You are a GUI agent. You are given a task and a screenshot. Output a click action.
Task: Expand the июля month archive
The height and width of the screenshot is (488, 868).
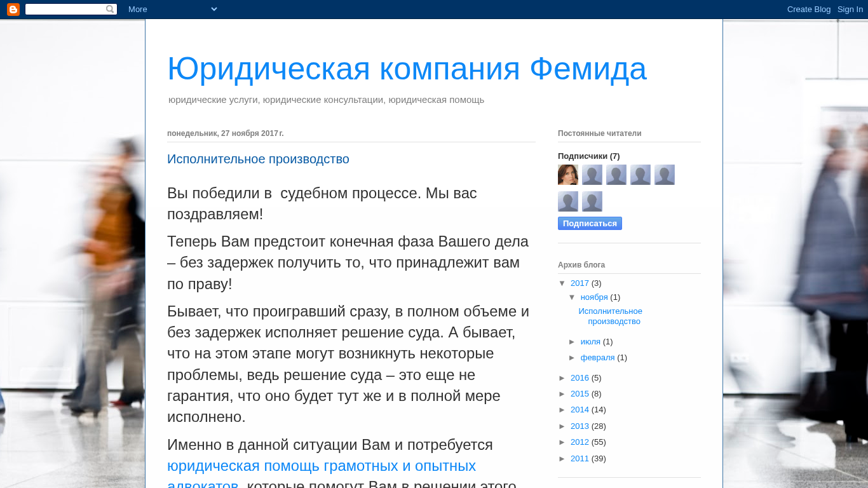(573, 342)
